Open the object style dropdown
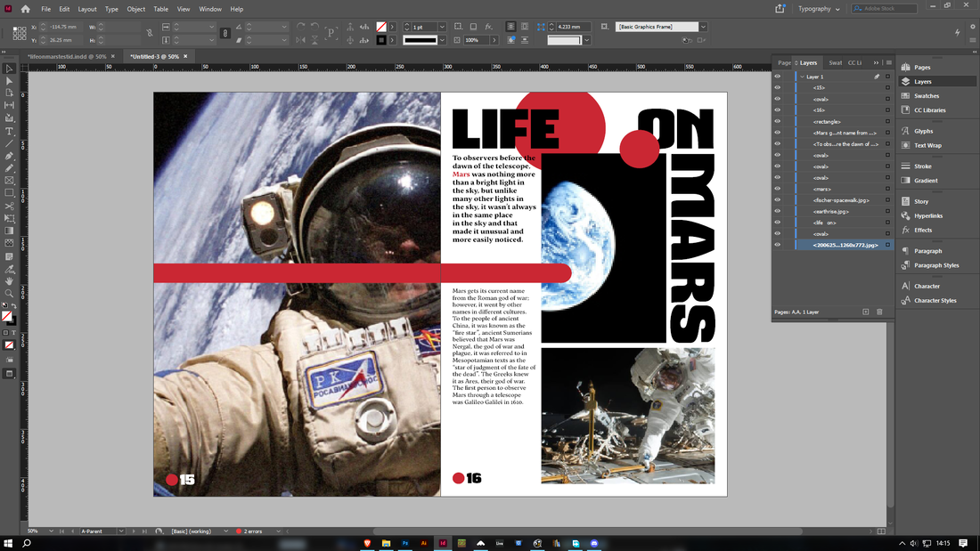 click(703, 27)
